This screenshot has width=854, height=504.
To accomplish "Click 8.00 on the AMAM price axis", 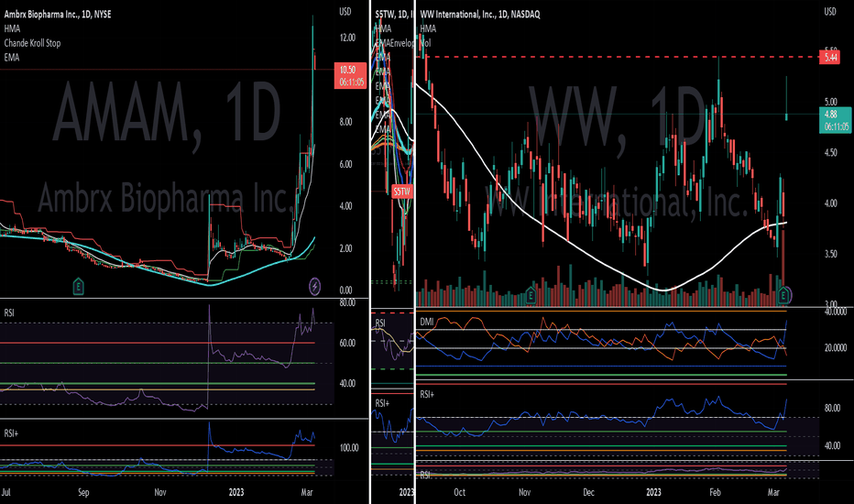I will (345, 122).
